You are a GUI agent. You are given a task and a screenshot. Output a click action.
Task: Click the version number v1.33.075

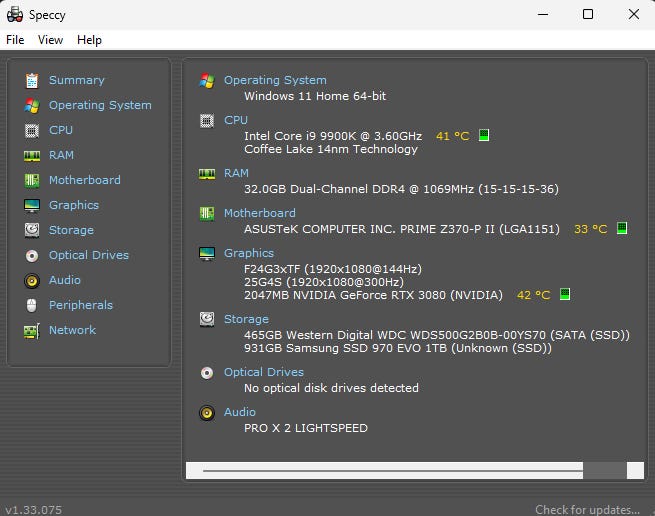(x=33, y=510)
